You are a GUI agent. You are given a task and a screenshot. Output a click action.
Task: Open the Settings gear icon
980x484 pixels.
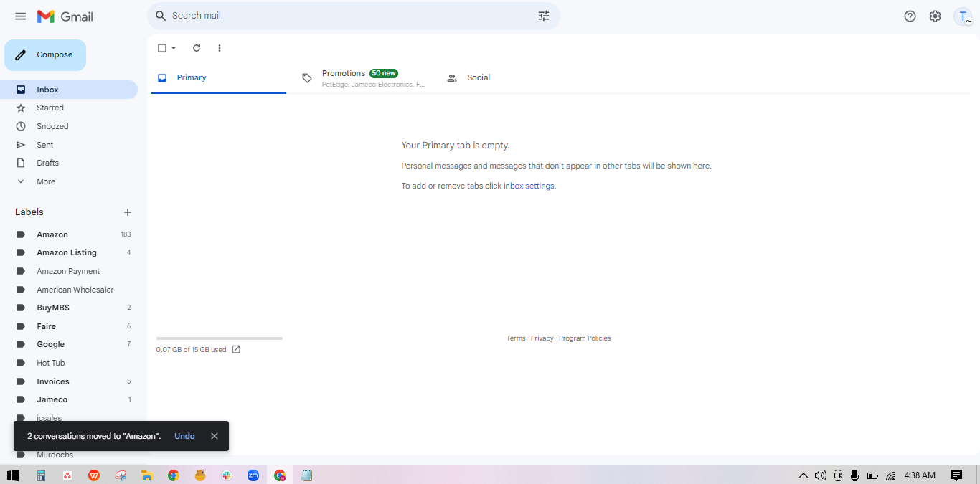pos(935,16)
